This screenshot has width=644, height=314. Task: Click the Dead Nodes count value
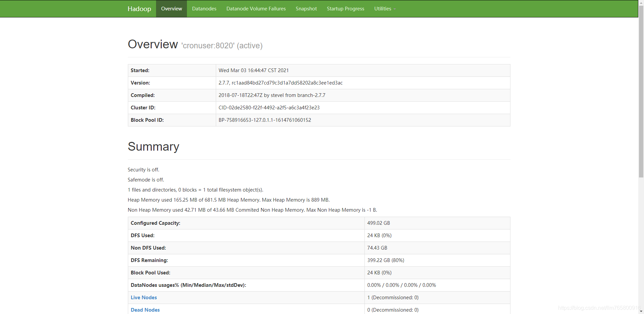point(393,310)
